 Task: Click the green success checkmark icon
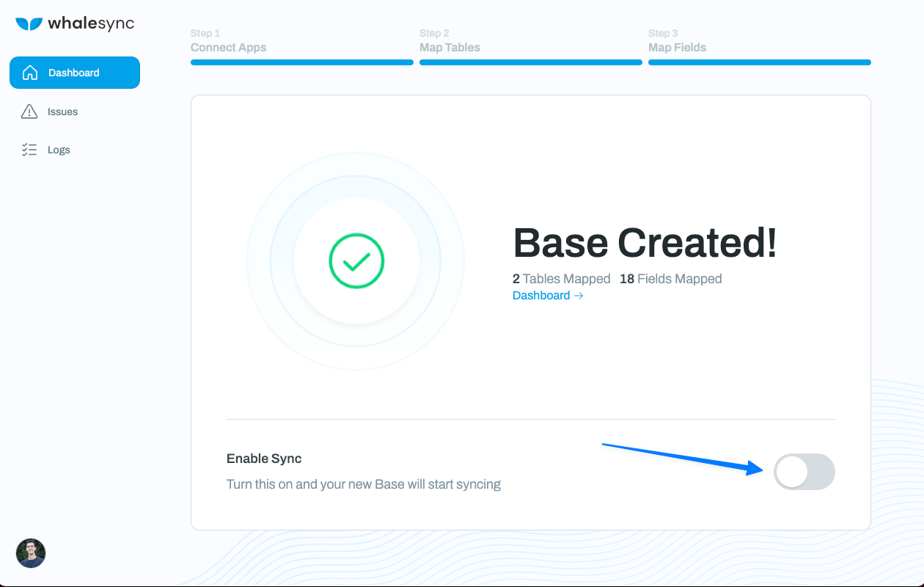[x=356, y=261]
